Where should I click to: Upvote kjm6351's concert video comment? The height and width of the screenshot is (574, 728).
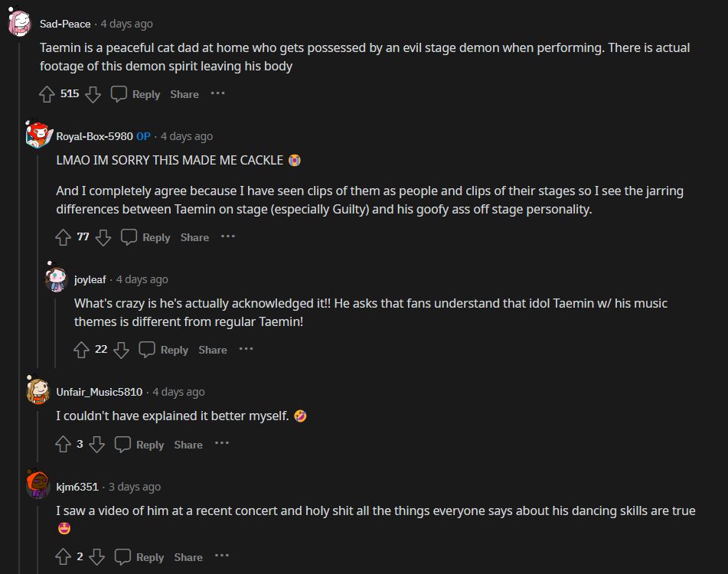pyautogui.click(x=64, y=557)
